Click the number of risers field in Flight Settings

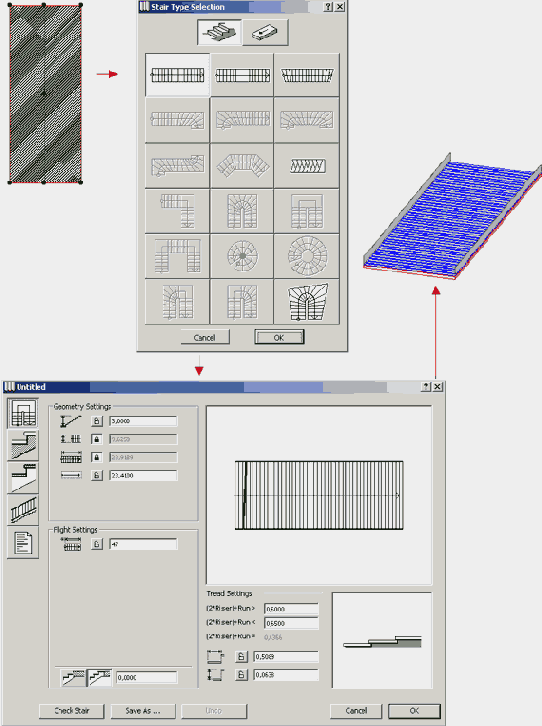(x=143, y=544)
